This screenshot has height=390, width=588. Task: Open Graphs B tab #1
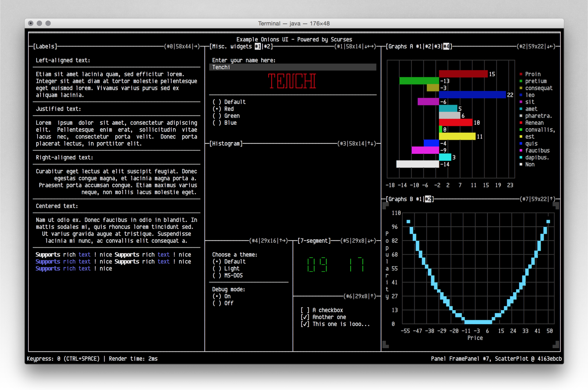point(419,199)
